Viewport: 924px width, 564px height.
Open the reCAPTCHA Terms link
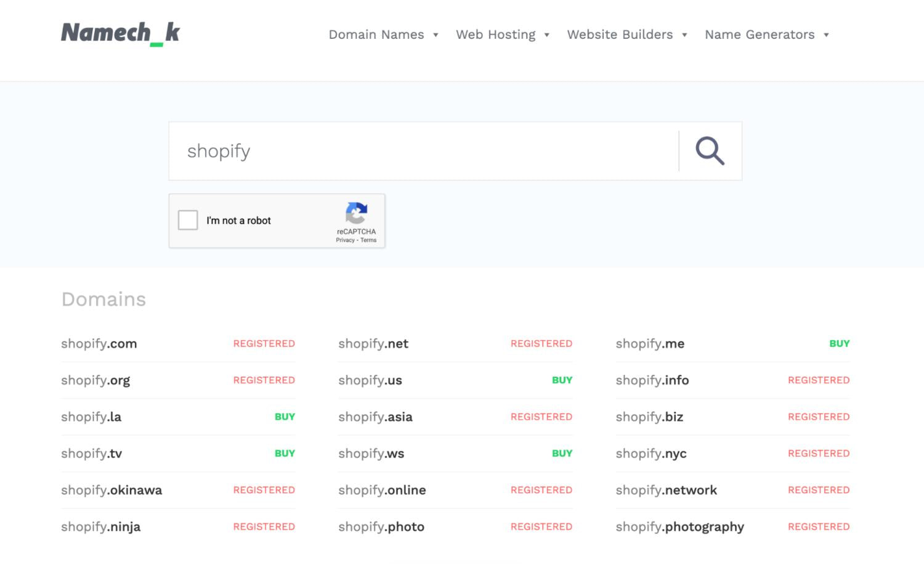[368, 240]
